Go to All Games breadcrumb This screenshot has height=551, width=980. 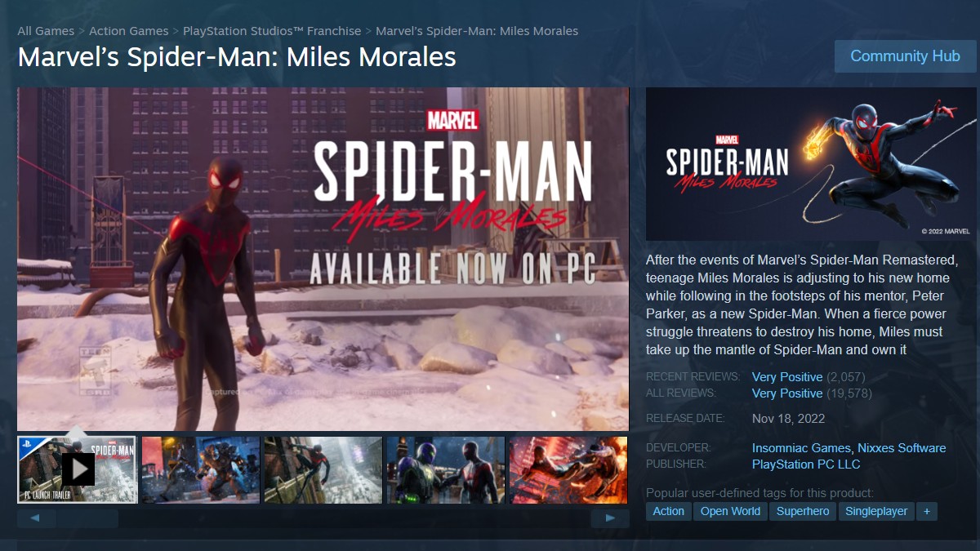pos(46,31)
